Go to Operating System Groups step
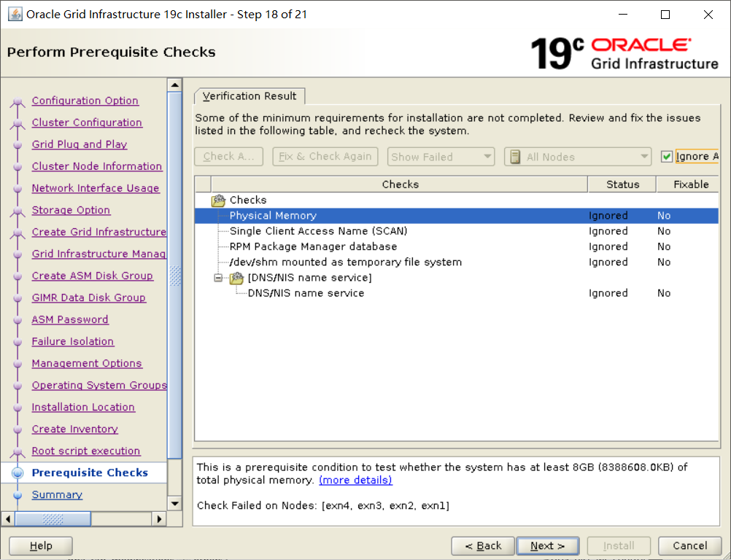 98,385
